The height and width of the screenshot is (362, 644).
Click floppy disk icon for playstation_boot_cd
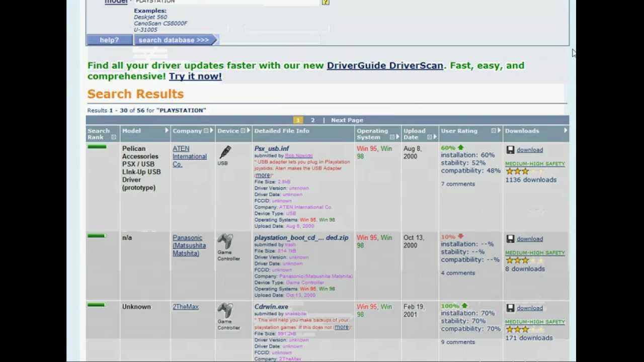pos(510,239)
